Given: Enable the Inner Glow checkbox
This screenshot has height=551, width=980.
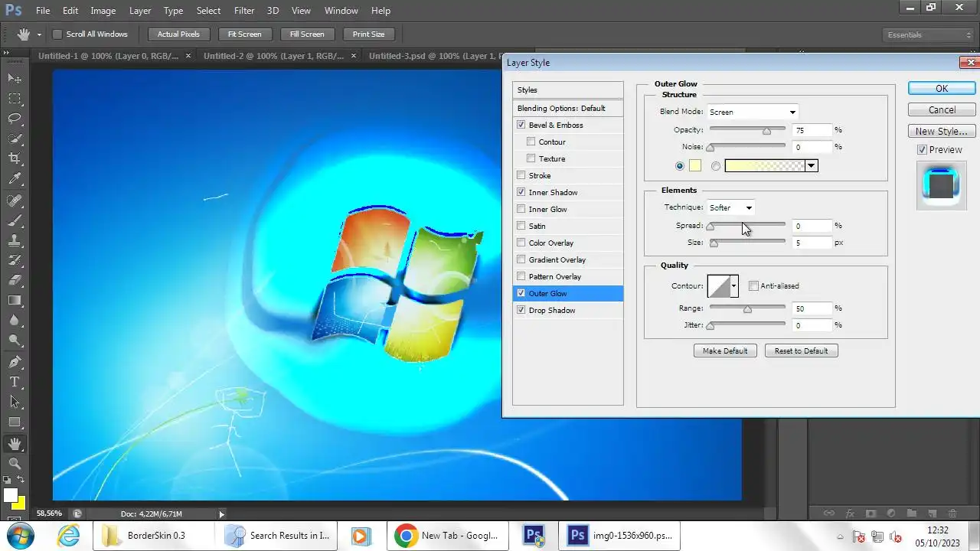Looking at the screenshot, I should coord(521,209).
